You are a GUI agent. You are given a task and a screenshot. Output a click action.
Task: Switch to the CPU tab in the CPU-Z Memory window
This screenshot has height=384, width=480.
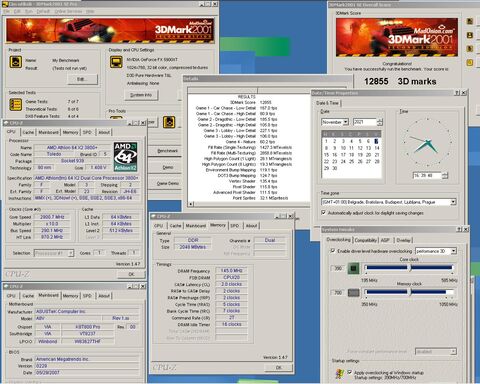click(159, 226)
